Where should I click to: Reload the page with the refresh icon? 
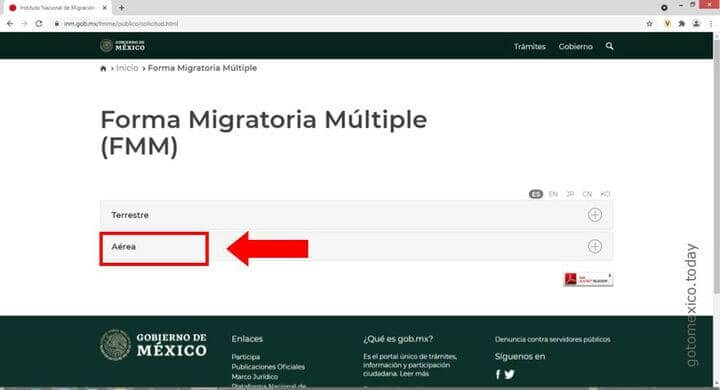(39, 23)
